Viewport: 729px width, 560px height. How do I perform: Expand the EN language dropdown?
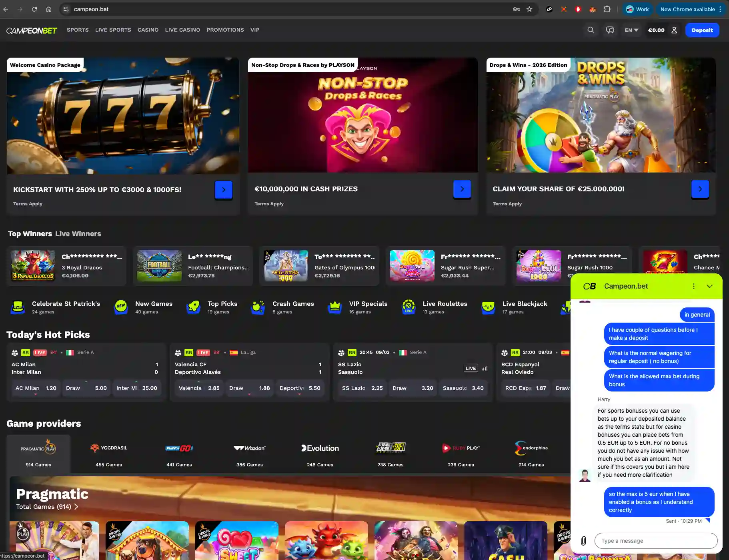(631, 30)
